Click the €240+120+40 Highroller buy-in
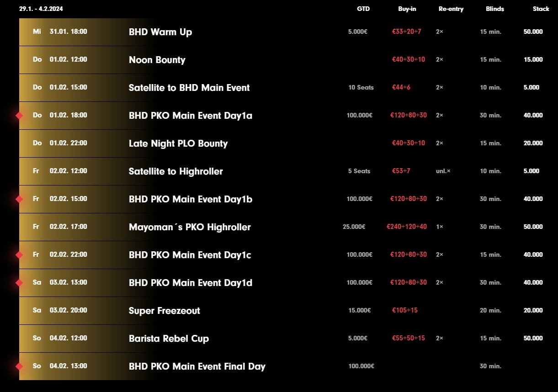This screenshot has height=392, width=558. pos(407,227)
